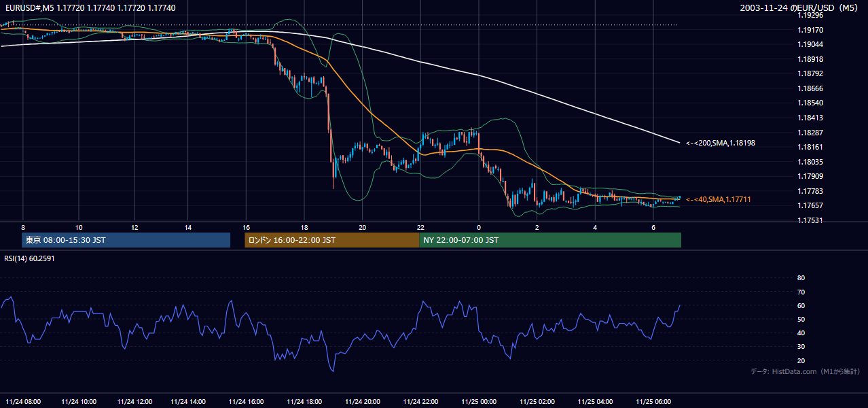The width and height of the screenshot is (868, 408).
Task: Click hour marker 12 under the price chart
Action: tap(134, 227)
